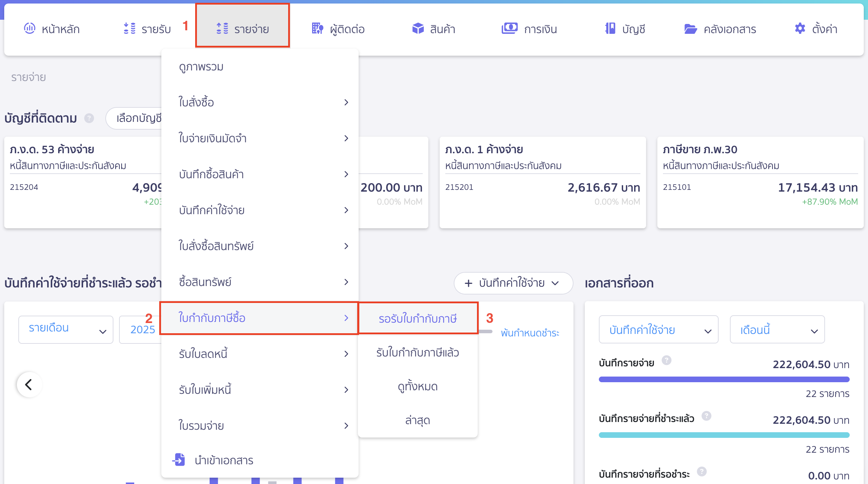Open document type dropdown บันทึกค่าใช้จ่าย
The height and width of the screenshot is (484, 868).
(658, 329)
